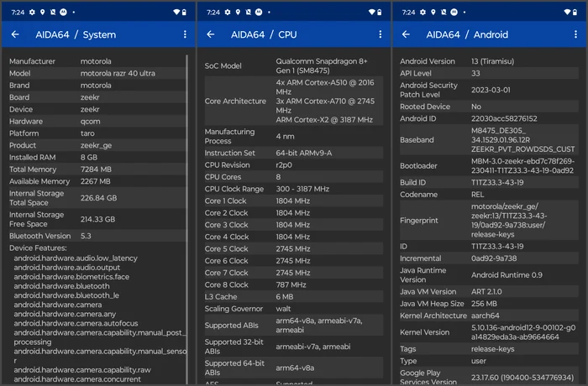Select Supported 64-bit ABIs value arm64-v8a
The height and width of the screenshot is (386, 588).
tap(295, 368)
